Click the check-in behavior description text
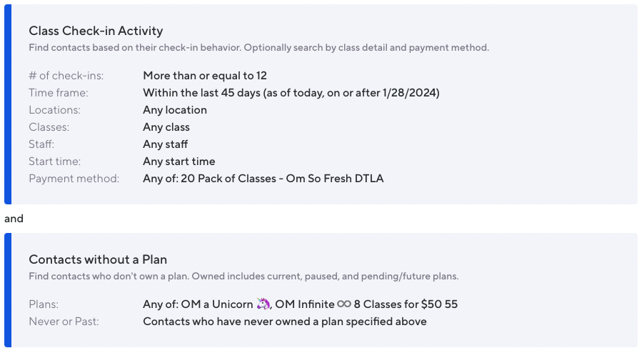 pos(258,48)
